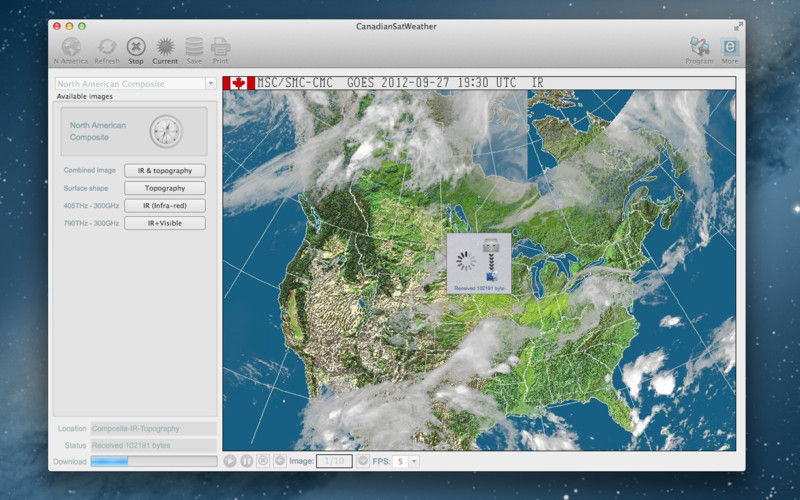
Task: Click the 405THz - 300GHz label
Action: pyautogui.click(x=91, y=206)
